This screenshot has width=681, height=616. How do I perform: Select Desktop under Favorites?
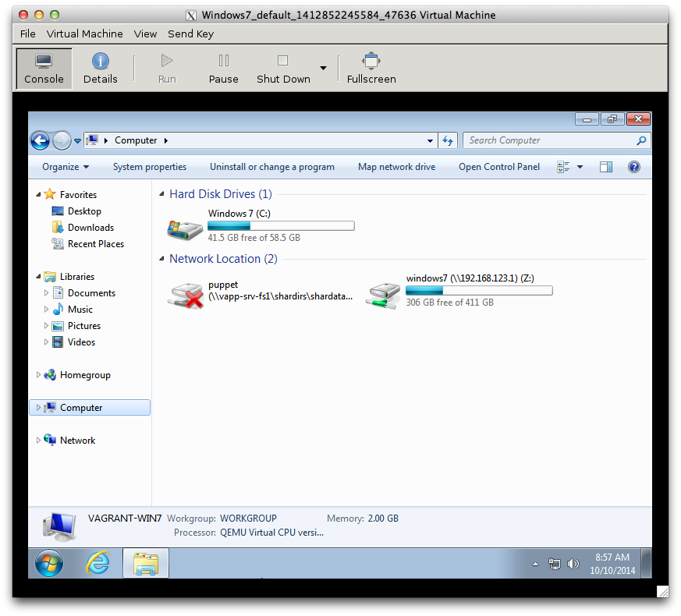tap(85, 211)
